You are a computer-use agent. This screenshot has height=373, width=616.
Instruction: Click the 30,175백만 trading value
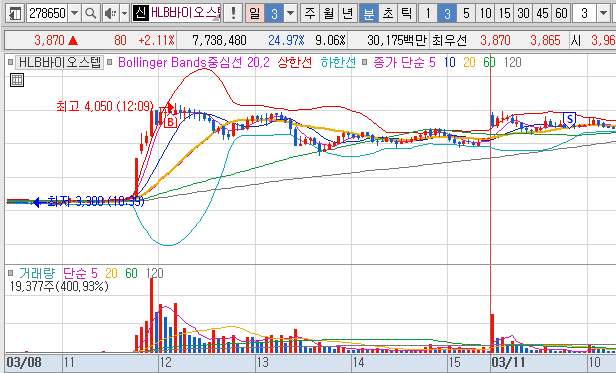click(x=397, y=40)
